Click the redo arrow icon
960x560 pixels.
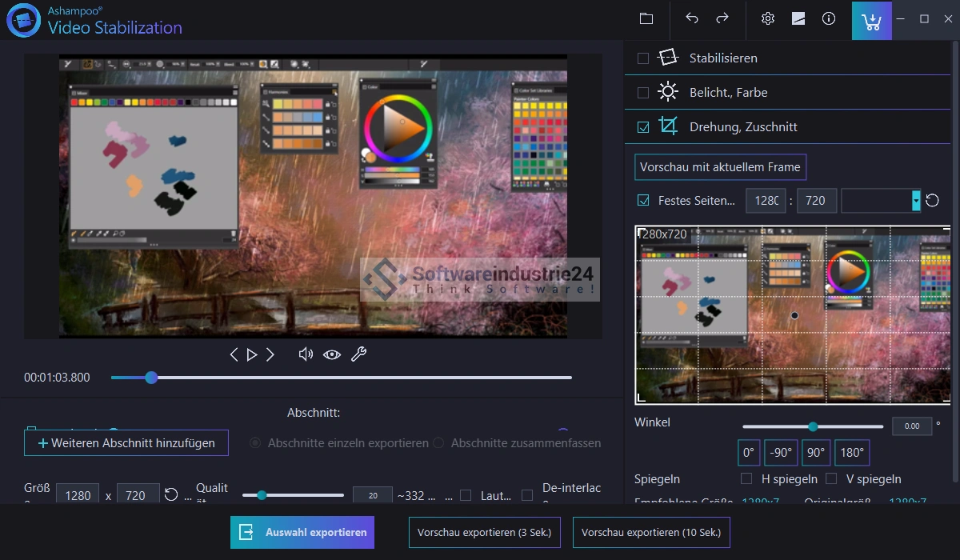(x=722, y=18)
